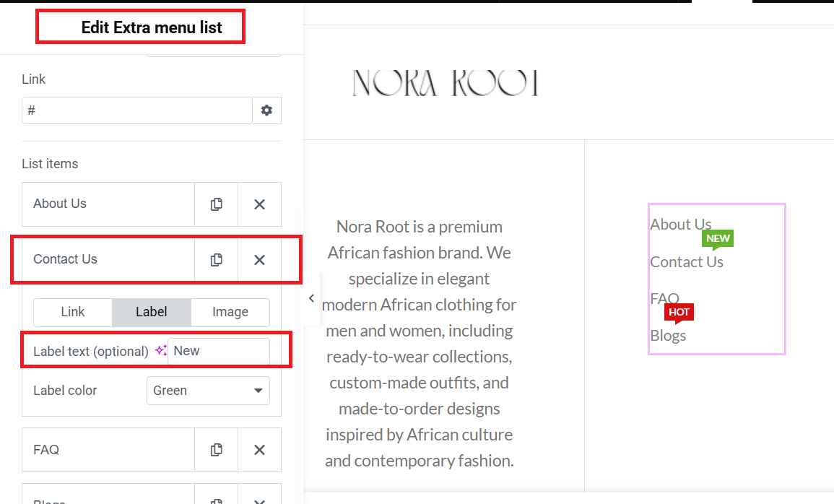The width and height of the screenshot is (834, 504).
Task: Duplicate the About Us list item
Action: 216,204
